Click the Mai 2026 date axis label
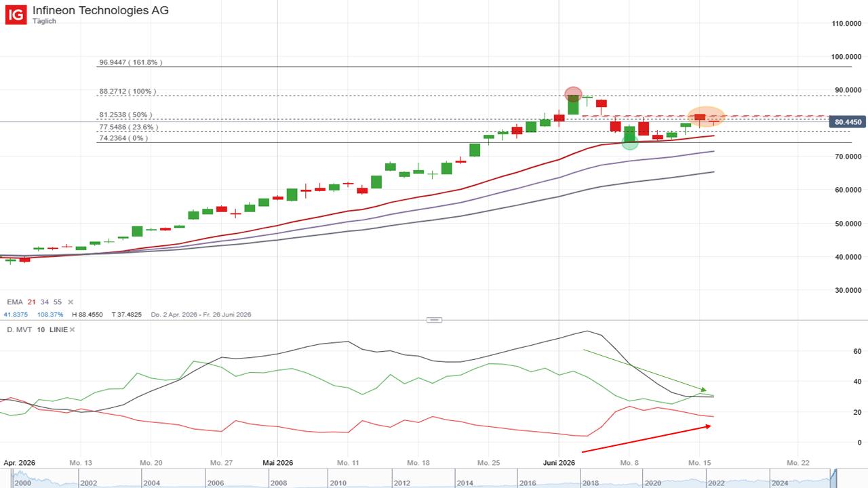 pos(277,462)
